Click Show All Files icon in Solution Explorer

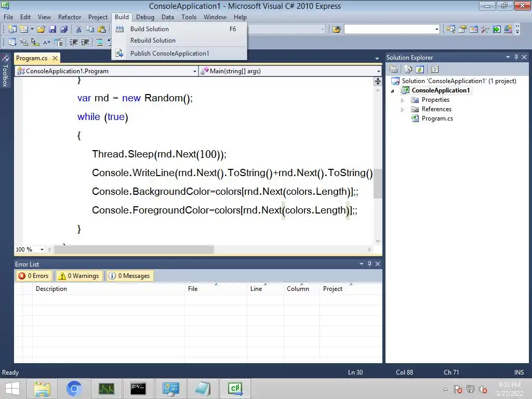point(408,69)
